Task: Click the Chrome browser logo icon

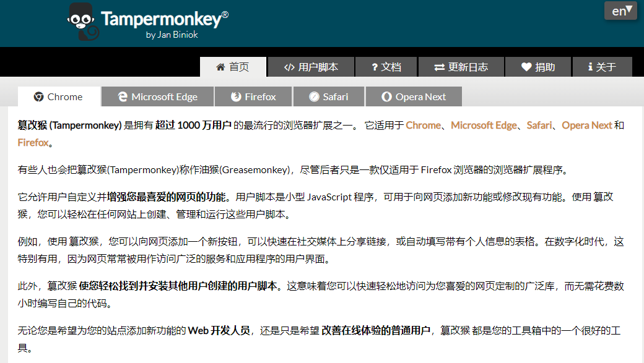Action: 38,97
